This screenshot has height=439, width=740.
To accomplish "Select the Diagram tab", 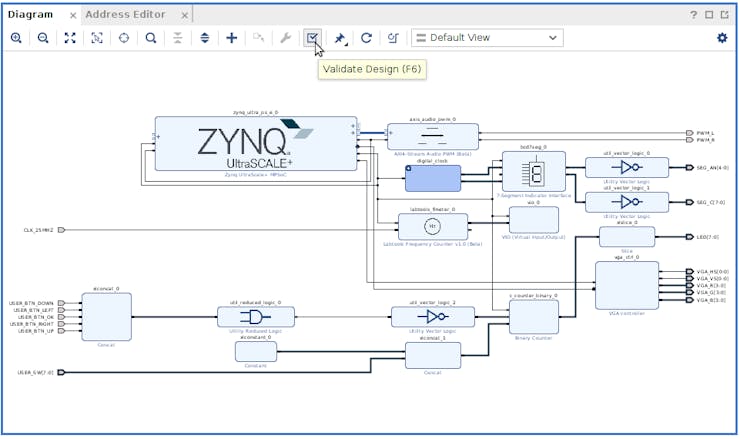I will [33, 15].
